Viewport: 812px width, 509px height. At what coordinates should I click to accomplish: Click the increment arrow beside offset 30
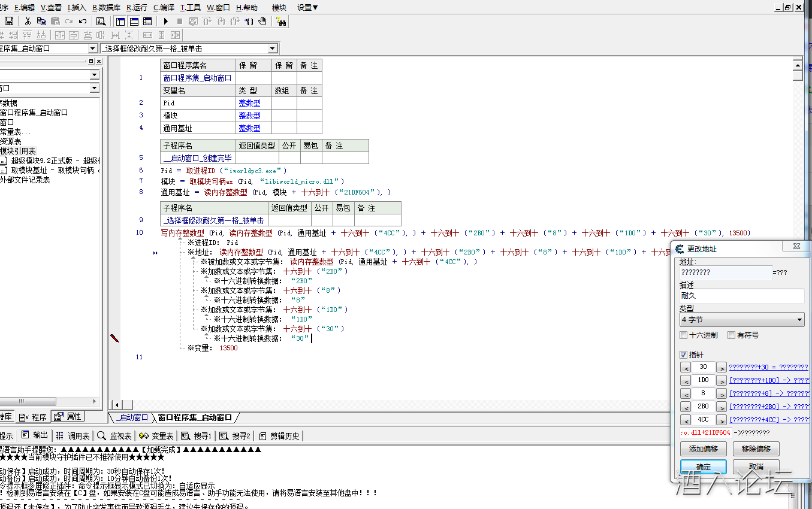click(722, 367)
